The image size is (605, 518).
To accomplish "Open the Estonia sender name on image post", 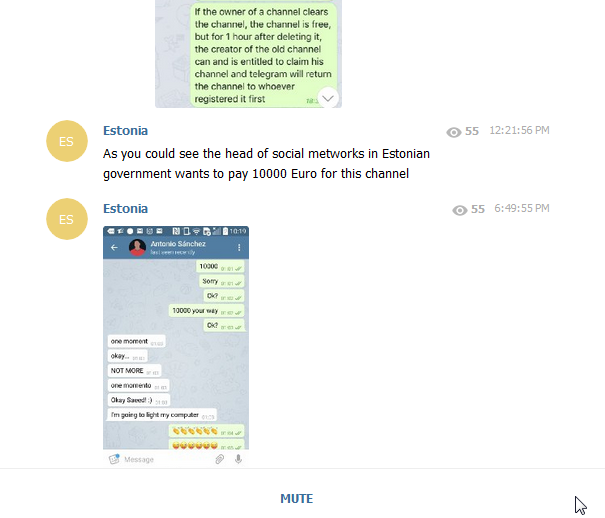I will click(125, 209).
